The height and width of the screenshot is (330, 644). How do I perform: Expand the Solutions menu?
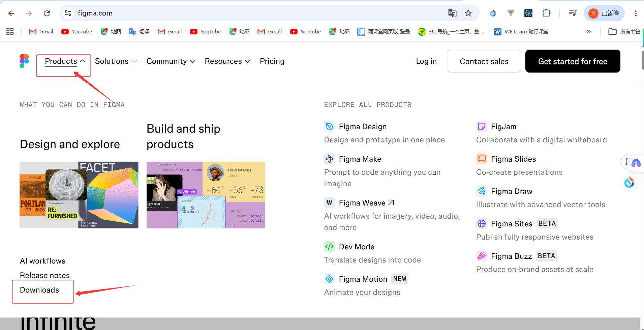(x=116, y=61)
